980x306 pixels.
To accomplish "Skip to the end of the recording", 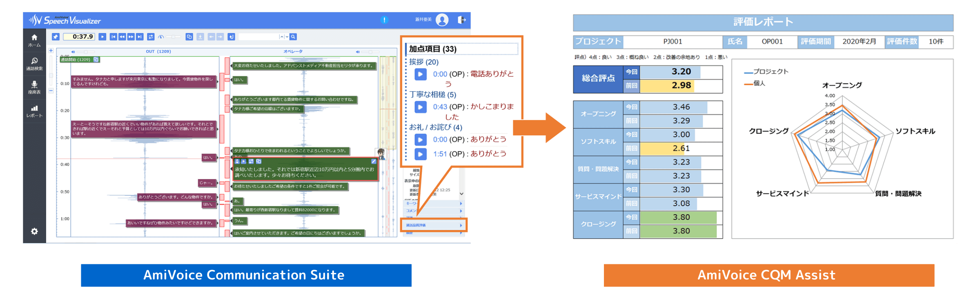I will click(x=140, y=37).
